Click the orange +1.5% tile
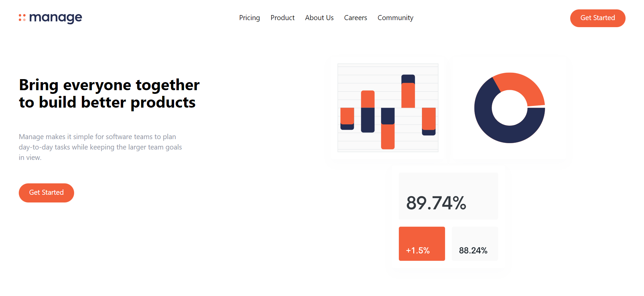 [x=422, y=244]
